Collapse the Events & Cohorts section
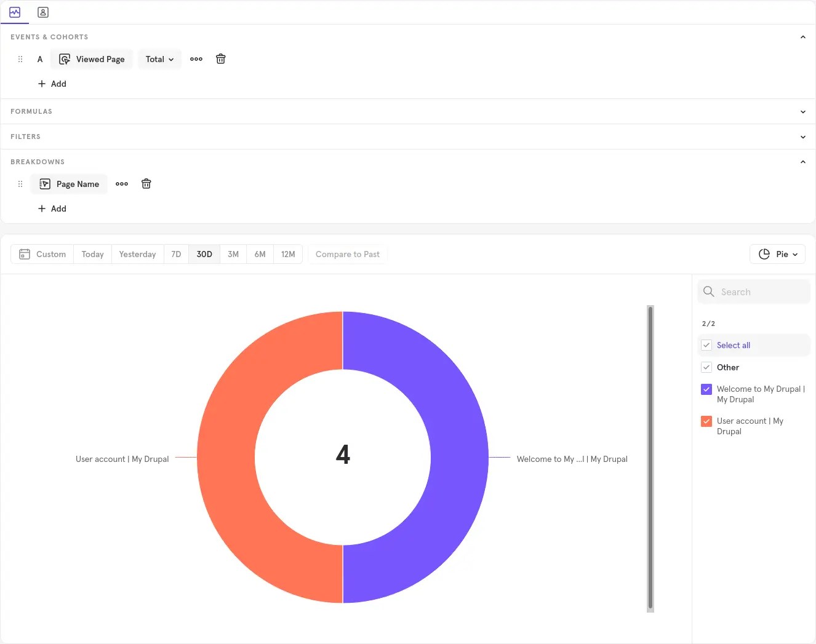Viewport: 816px width, 644px height. [x=802, y=37]
